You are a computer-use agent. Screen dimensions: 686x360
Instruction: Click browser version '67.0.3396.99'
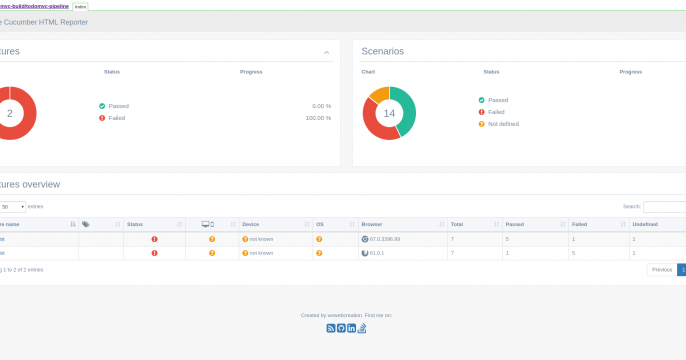point(385,239)
